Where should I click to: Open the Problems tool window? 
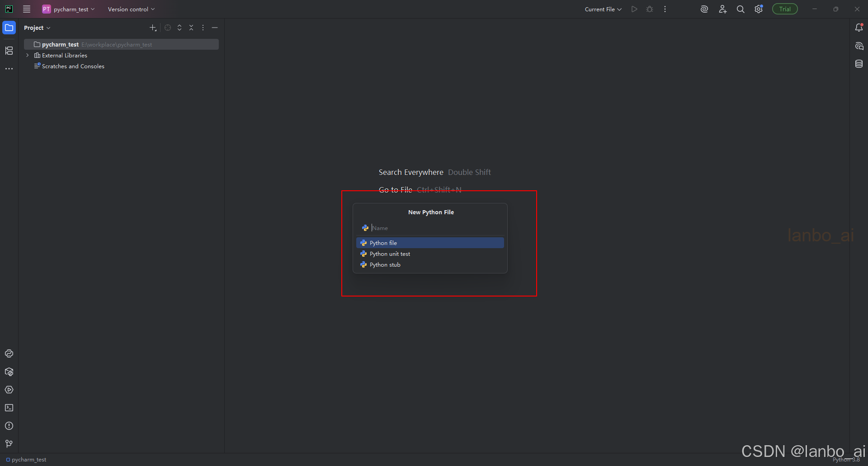(x=9, y=425)
